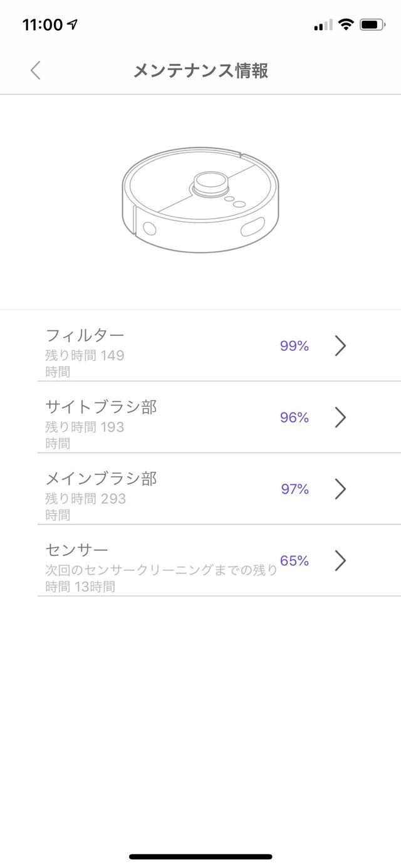Tap the 99% filter percentage
401x868 pixels.
tap(294, 345)
